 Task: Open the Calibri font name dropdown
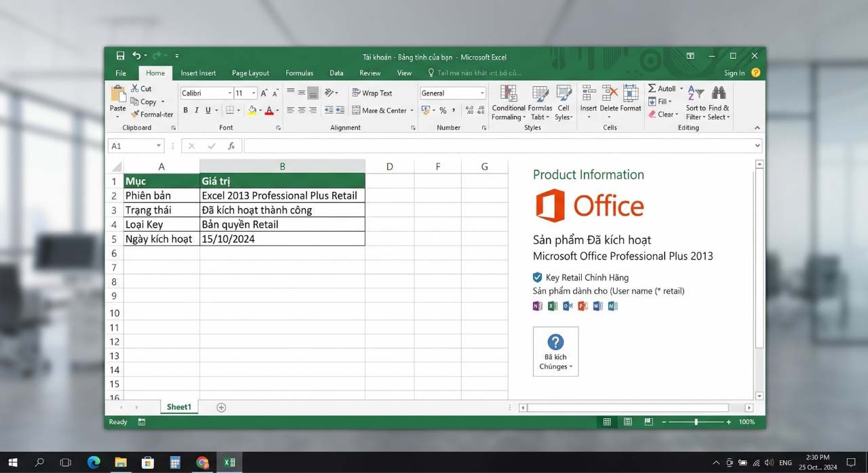pos(230,94)
